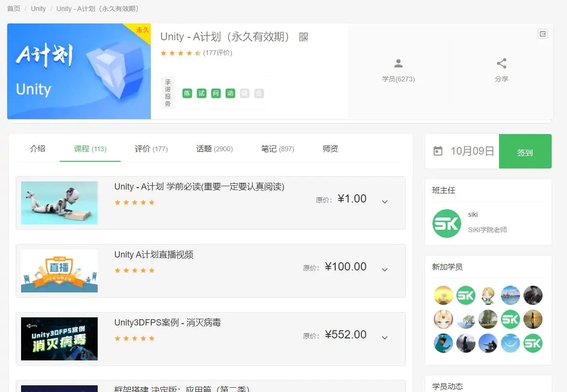Viewport: 567px width, 392px height.
Task: Click the calendar icon beside 10月09日
Action: pos(438,151)
